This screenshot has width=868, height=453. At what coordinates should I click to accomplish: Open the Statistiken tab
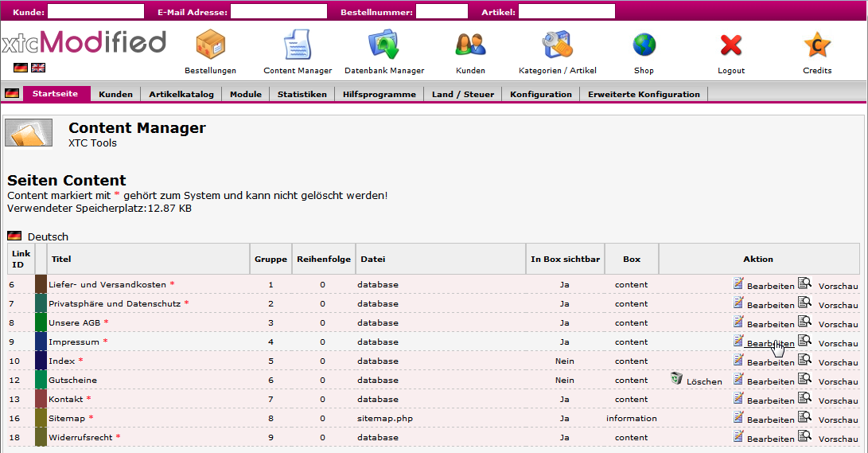click(x=302, y=94)
